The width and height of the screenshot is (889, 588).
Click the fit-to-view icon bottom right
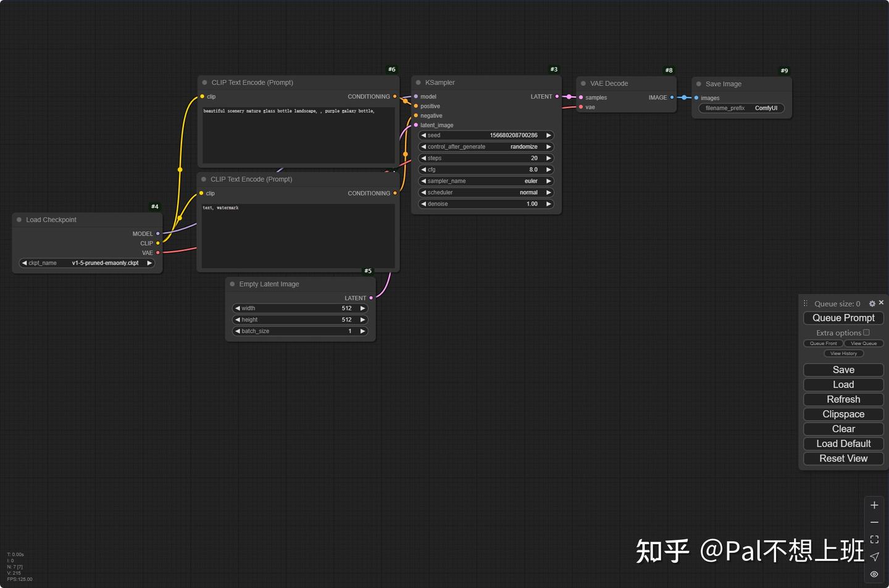[x=874, y=539]
